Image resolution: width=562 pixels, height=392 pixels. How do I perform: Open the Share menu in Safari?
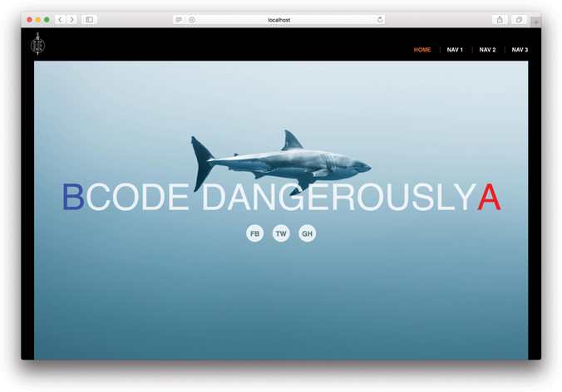(x=500, y=20)
